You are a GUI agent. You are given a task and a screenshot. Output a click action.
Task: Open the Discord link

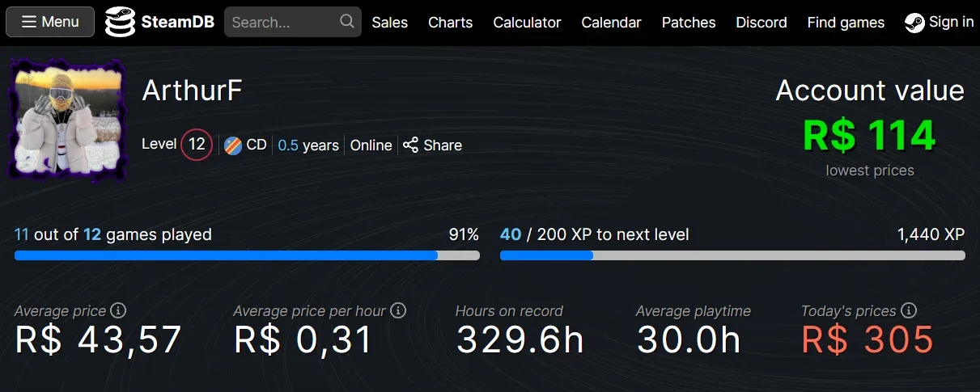pos(762,23)
